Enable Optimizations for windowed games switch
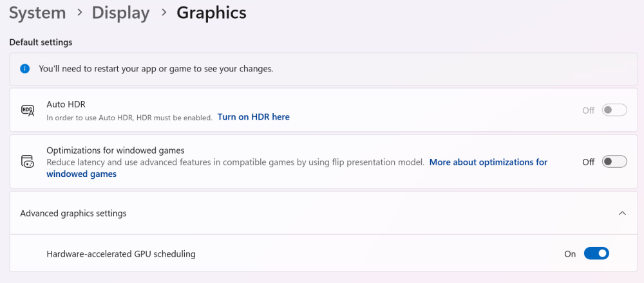Image resolution: width=644 pixels, height=283 pixels. point(614,161)
